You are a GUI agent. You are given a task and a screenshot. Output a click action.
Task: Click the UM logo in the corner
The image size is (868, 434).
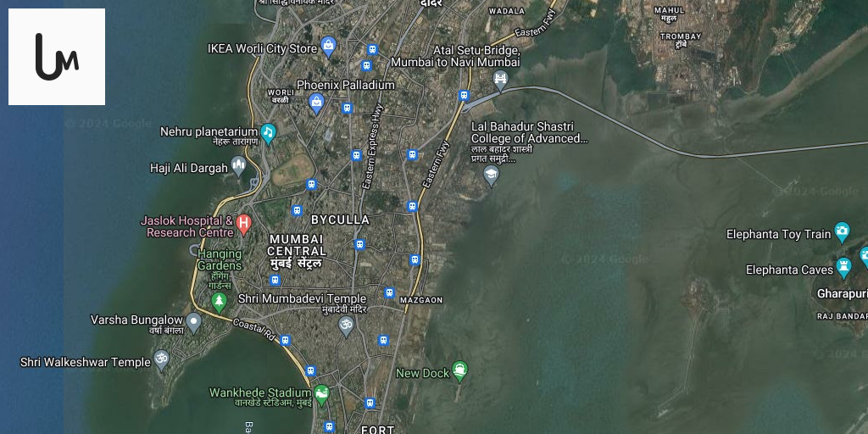[57, 57]
